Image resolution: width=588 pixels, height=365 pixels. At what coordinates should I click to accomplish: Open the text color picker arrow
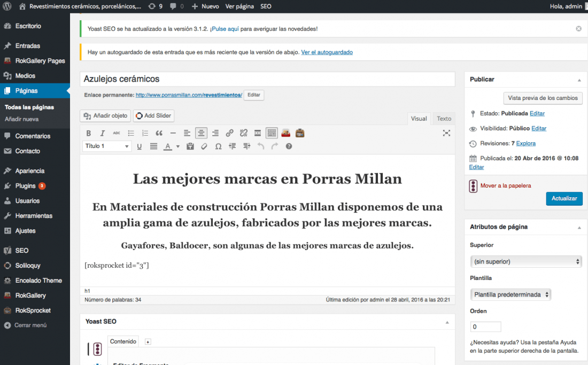click(178, 146)
